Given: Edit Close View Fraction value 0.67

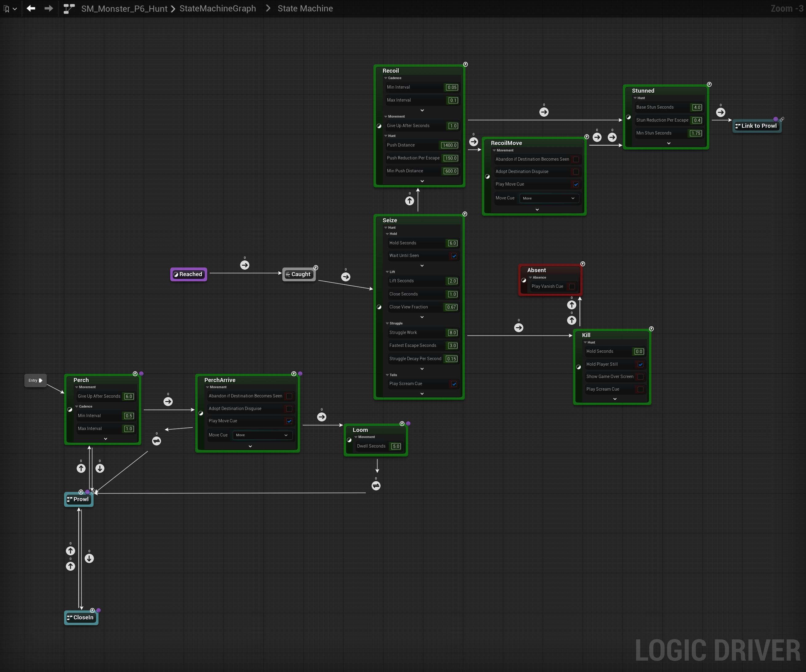Looking at the screenshot, I should pyautogui.click(x=452, y=308).
